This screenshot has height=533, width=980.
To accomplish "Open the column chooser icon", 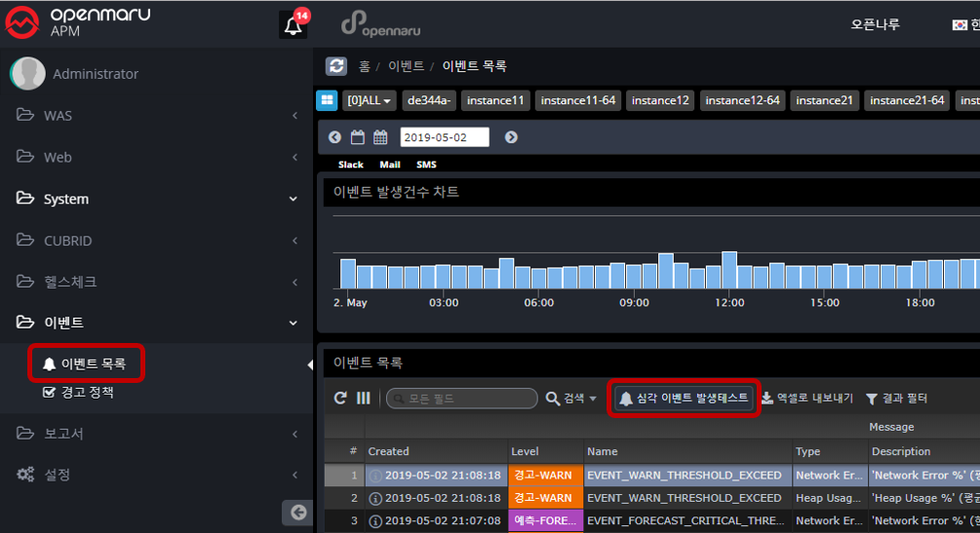I will tap(363, 399).
